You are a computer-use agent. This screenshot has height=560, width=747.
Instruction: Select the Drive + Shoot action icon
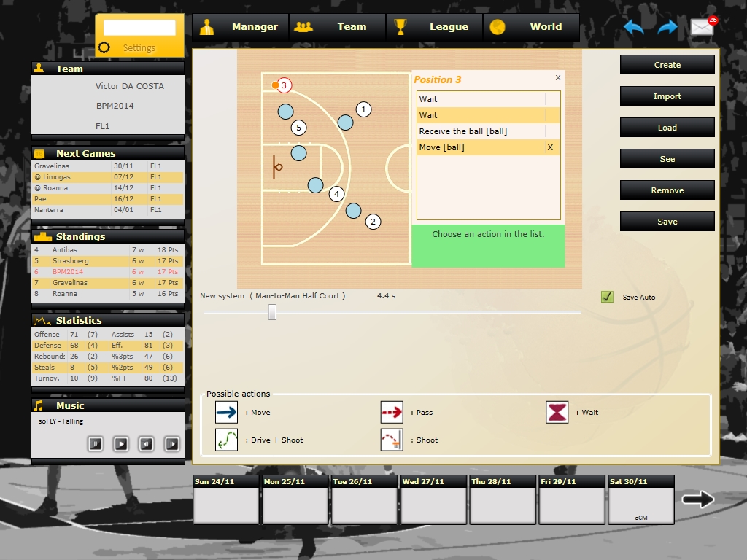tap(226, 440)
